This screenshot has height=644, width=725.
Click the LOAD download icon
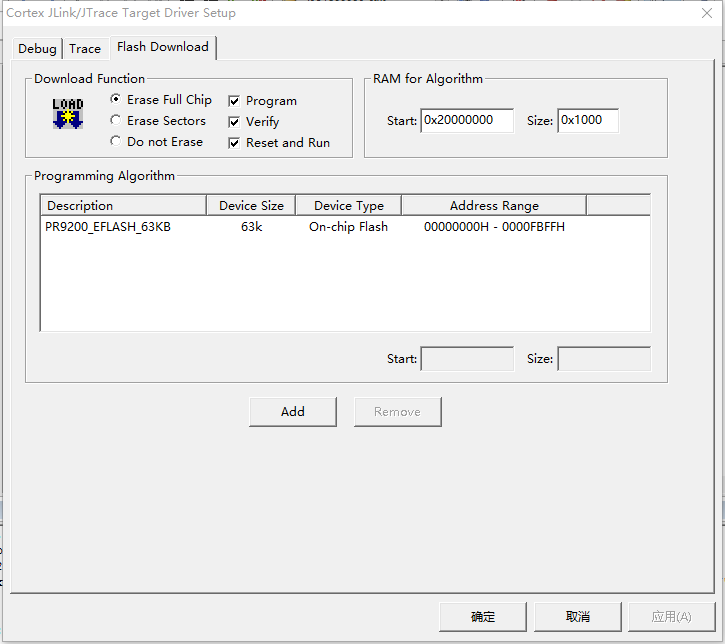point(68,113)
